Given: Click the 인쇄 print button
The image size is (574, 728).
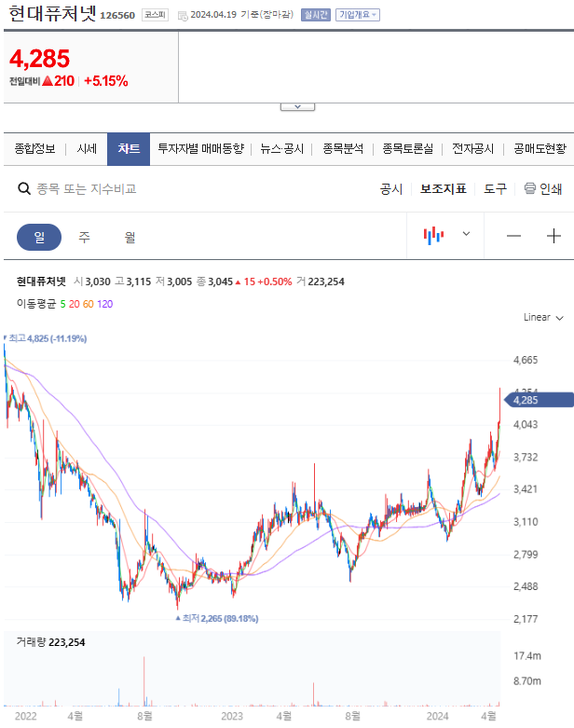Looking at the screenshot, I should [543, 188].
